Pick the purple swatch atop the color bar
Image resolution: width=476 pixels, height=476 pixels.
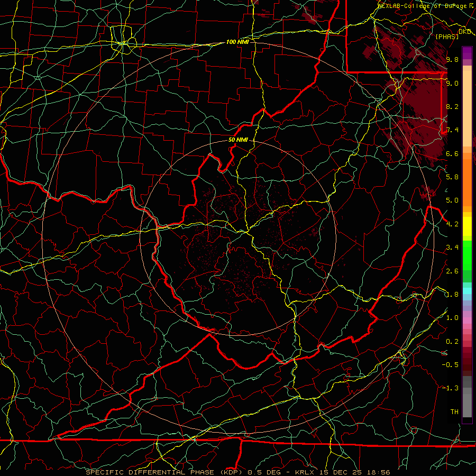tap(467, 53)
